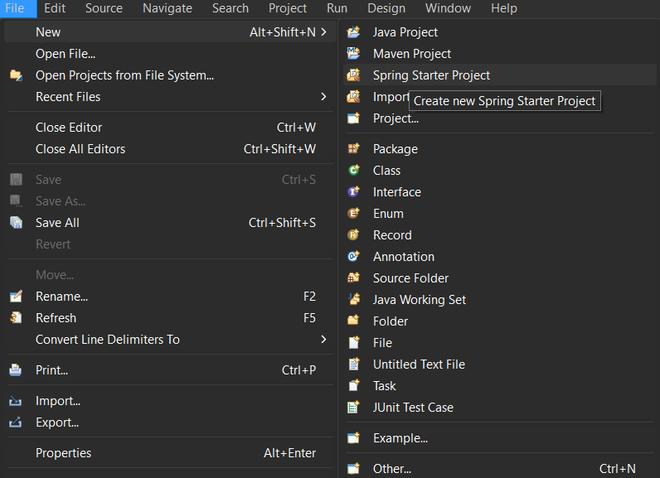Open the Window menu
The width and height of the screenshot is (660, 478).
pos(448,8)
